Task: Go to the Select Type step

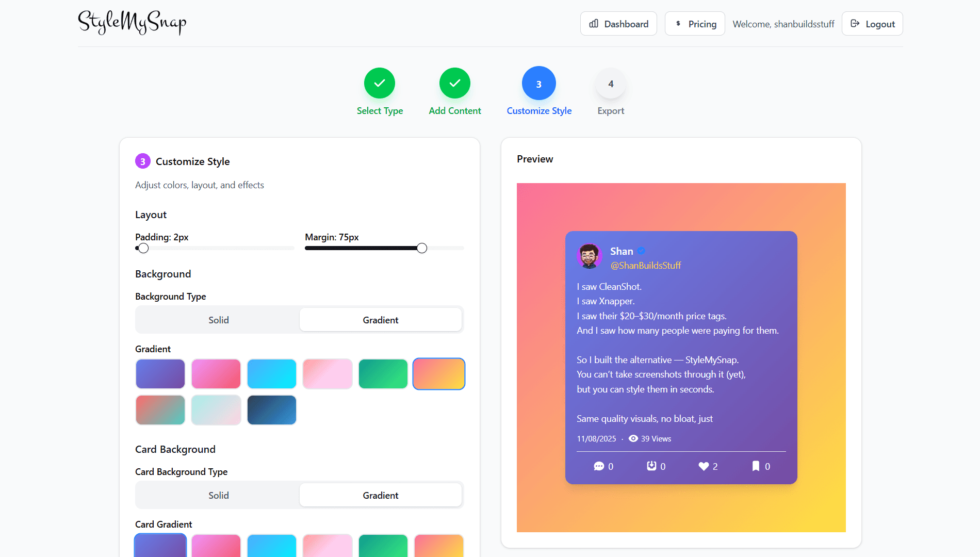Action: pos(380,84)
